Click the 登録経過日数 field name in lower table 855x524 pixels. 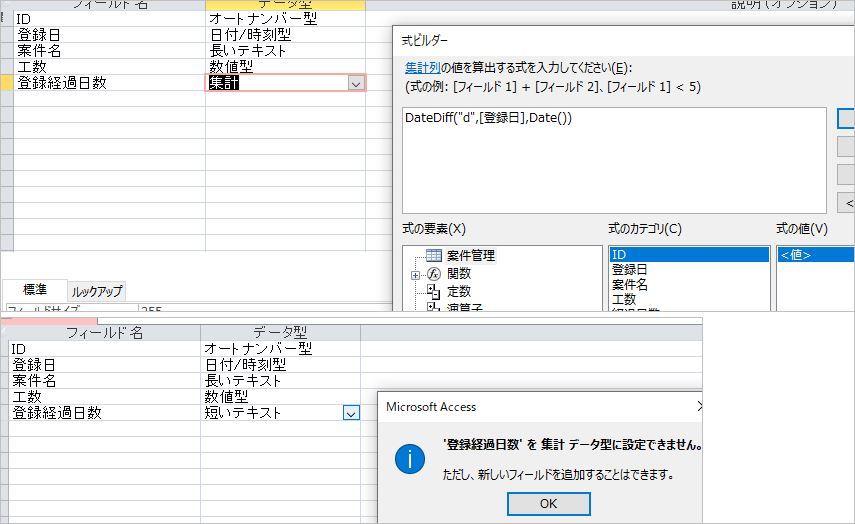coord(104,413)
